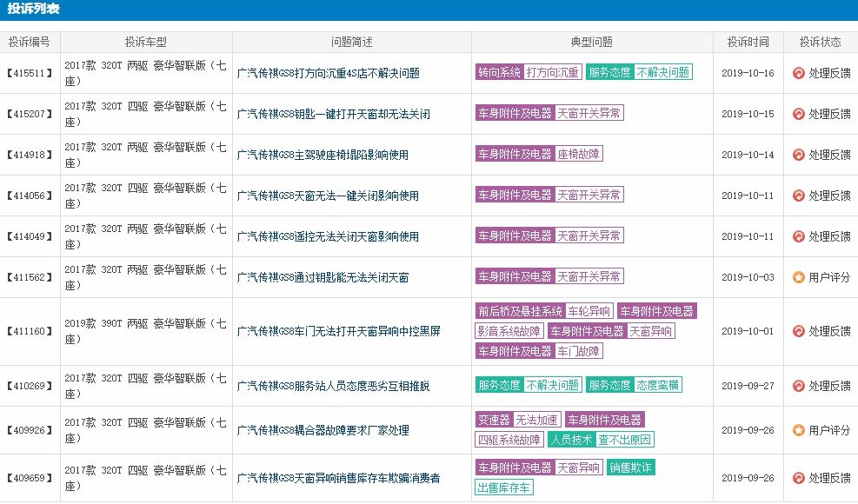The height and width of the screenshot is (504, 858).
Task: Click the 投诉车型 column header
Action: 146,42
